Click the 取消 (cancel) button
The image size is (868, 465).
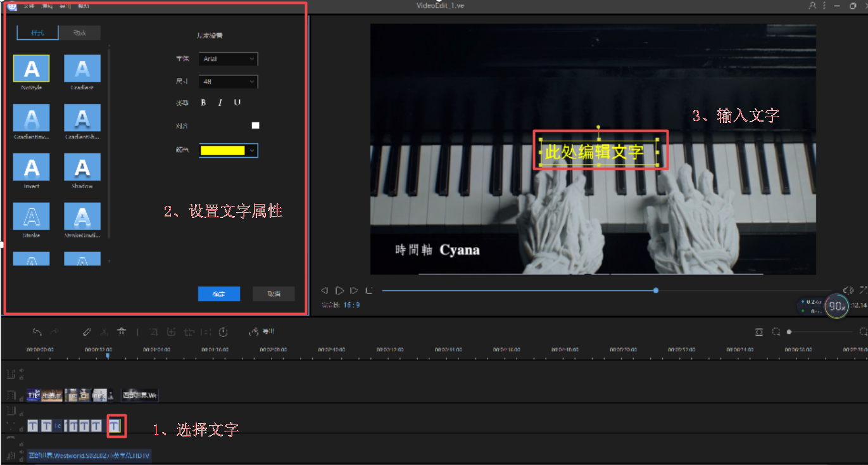pos(274,294)
